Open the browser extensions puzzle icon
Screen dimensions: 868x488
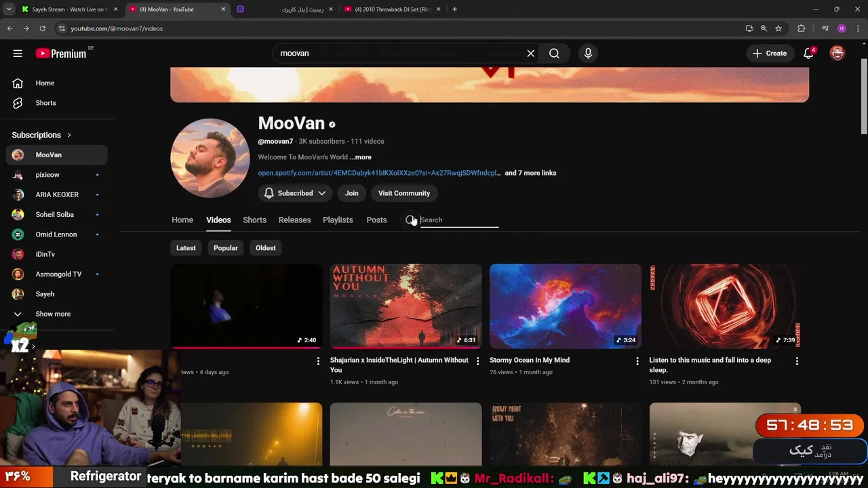[802, 28]
